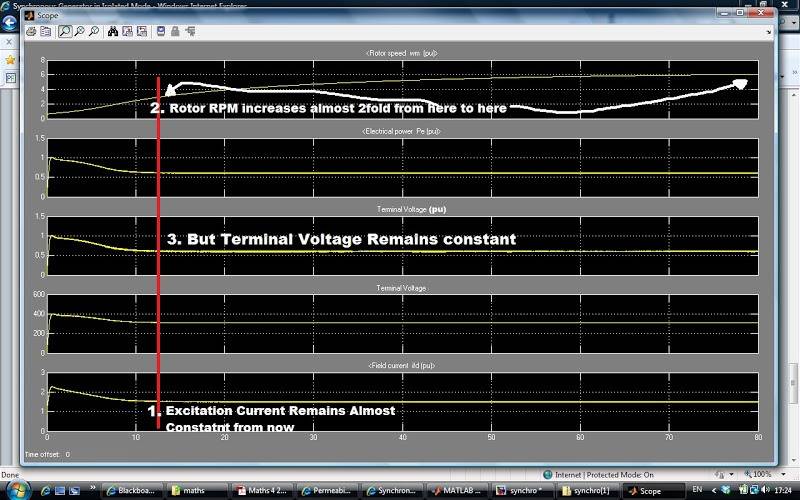Image resolution: width=800 pixels, height=500 pixels.
Task: Click Show Desktop quick launch icon
Action: tap(60, 490)
